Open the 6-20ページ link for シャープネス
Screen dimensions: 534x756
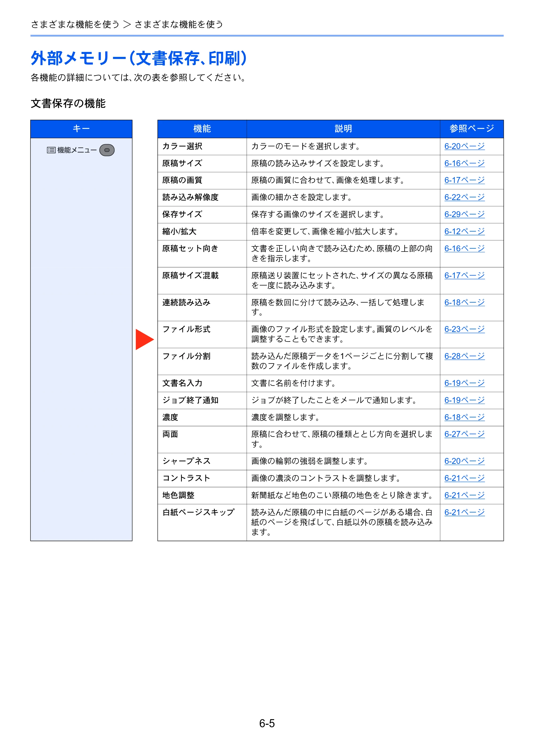pyautogui.click(x=464, y=461)
